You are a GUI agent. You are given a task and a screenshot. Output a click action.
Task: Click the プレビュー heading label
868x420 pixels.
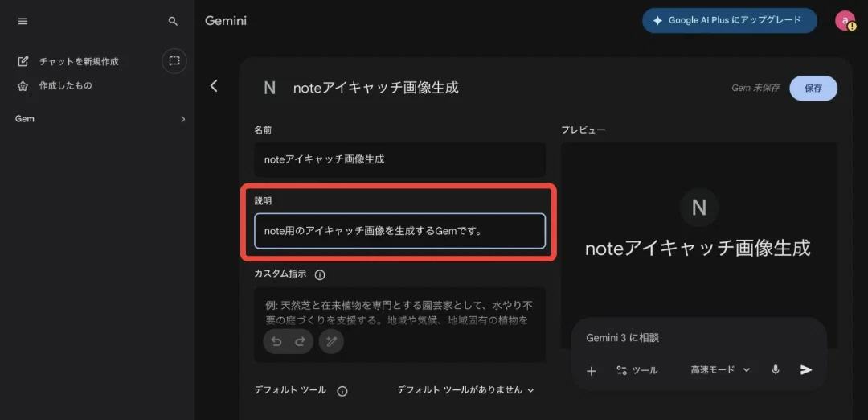click(583, 130)
